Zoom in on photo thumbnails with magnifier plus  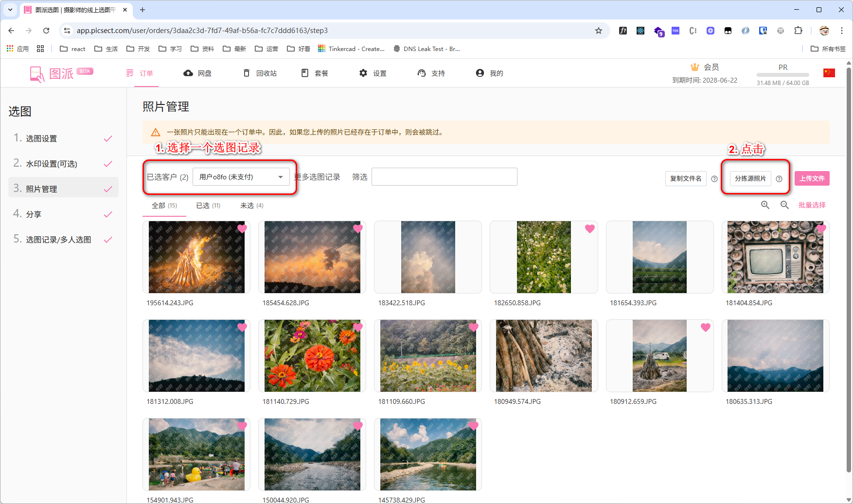click(x=765, y=205)
